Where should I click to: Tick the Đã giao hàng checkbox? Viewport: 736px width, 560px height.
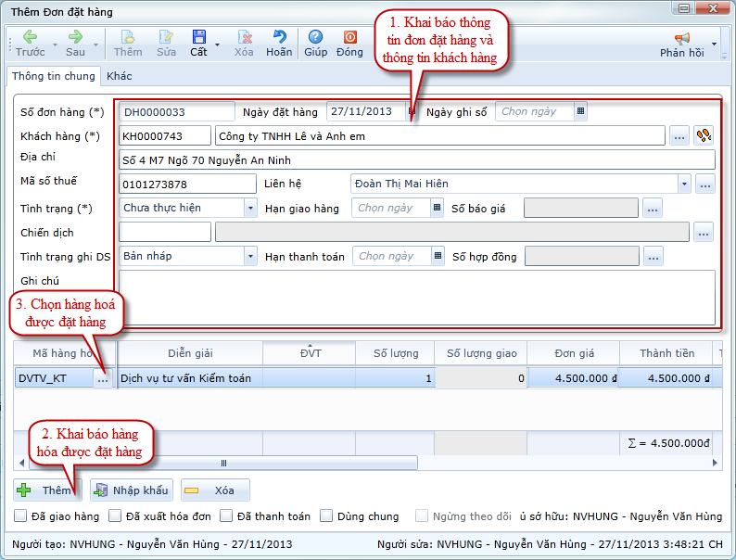coord(21,516)
